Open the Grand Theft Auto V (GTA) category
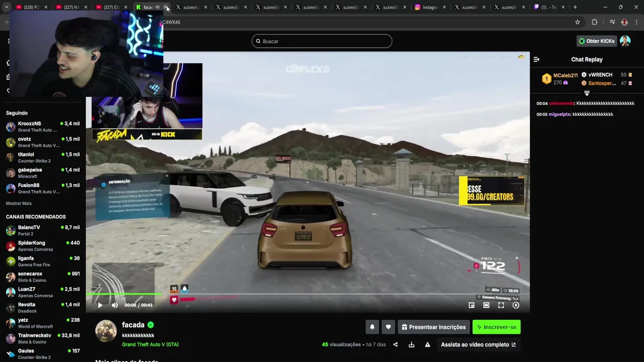The width and height of the screenshot is (644, 362). point(150,344)
